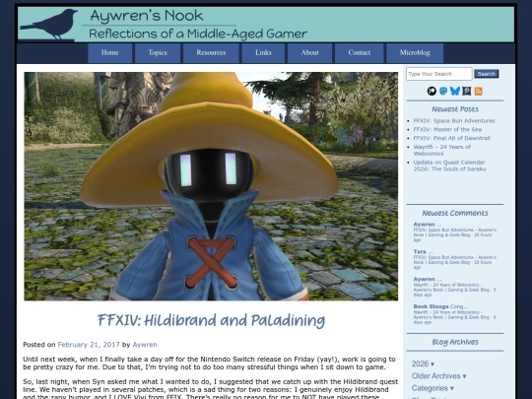Screen dimensions: 532x399
Task: Open the Patreon social icon
Action: 432,91
